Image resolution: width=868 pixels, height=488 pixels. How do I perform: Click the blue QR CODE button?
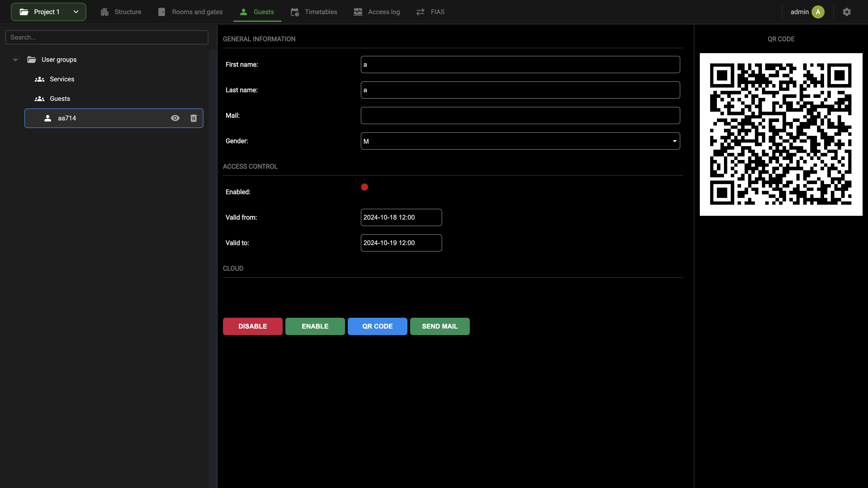(377, 326)
